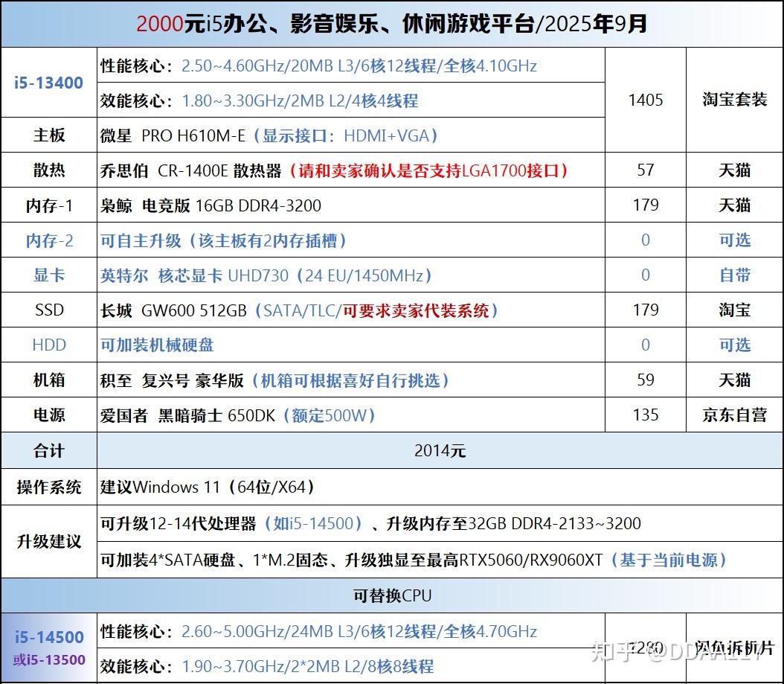This screenshot has height=684, width=784.
Task: Select the 乔思伯 CR-1400E cooler row
Action: [392, 170]
